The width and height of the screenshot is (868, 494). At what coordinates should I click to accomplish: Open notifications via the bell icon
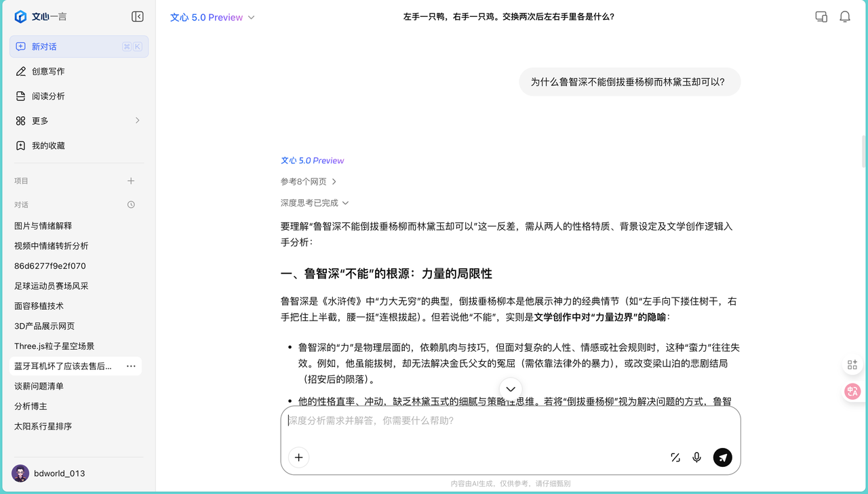click(x=845, y=16)
